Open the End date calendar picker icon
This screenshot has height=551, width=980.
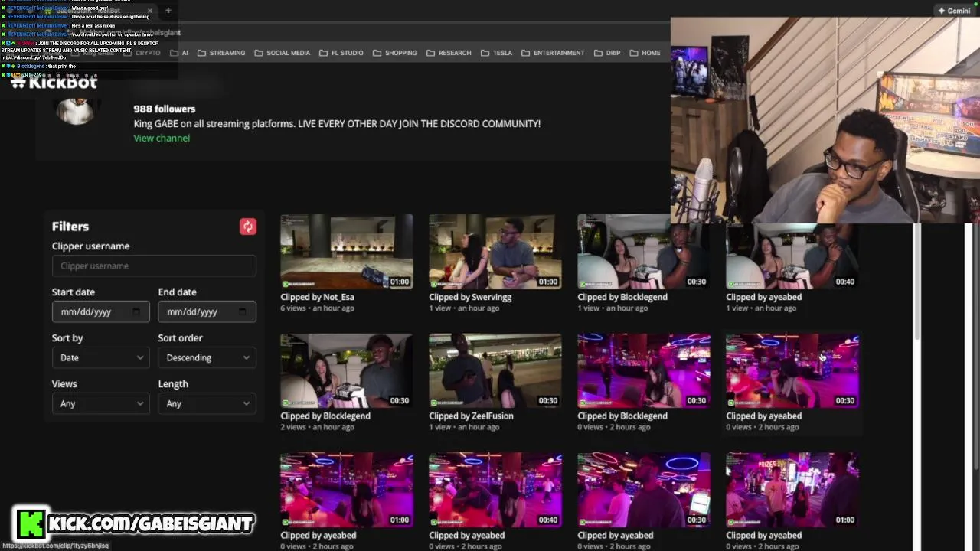[243, 311]
